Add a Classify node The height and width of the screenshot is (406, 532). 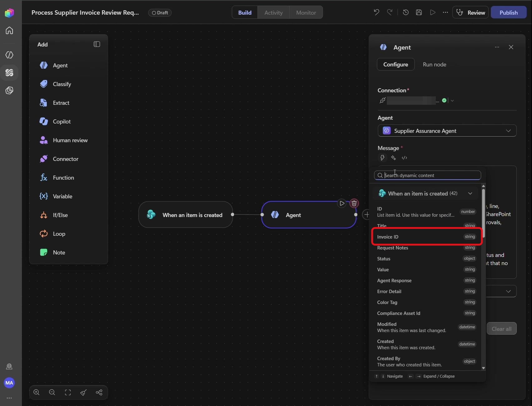tap(69, 84)
